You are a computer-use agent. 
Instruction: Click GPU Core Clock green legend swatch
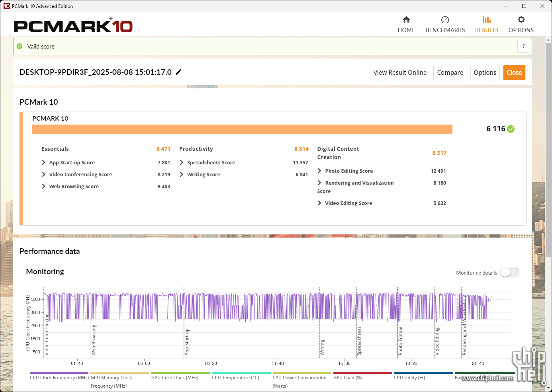pyautogui.click(x=180, y=373)
